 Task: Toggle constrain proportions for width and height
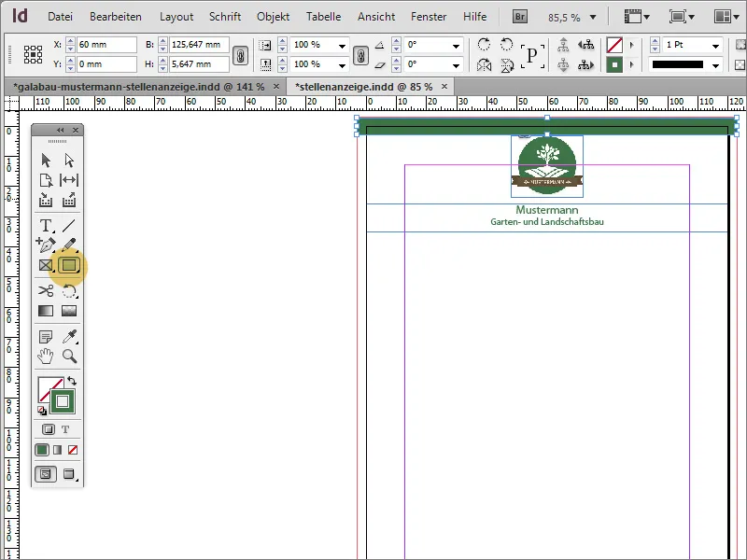click(x=241, y=56)
